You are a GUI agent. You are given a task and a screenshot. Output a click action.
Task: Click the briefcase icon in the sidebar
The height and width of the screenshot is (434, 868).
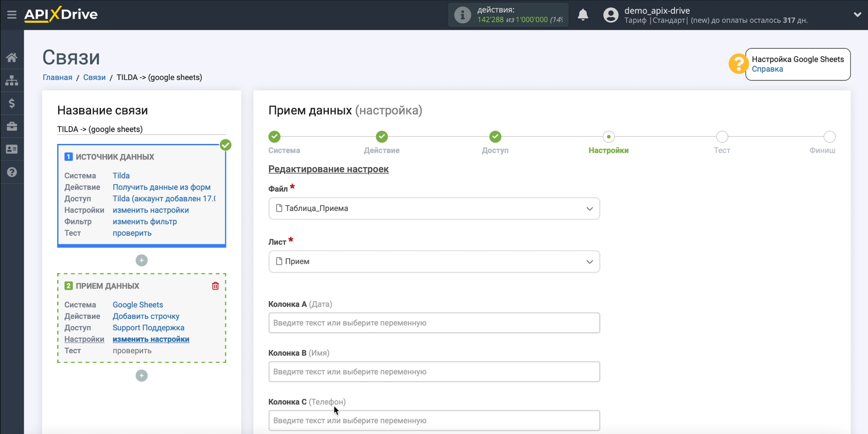pos(12,127)
